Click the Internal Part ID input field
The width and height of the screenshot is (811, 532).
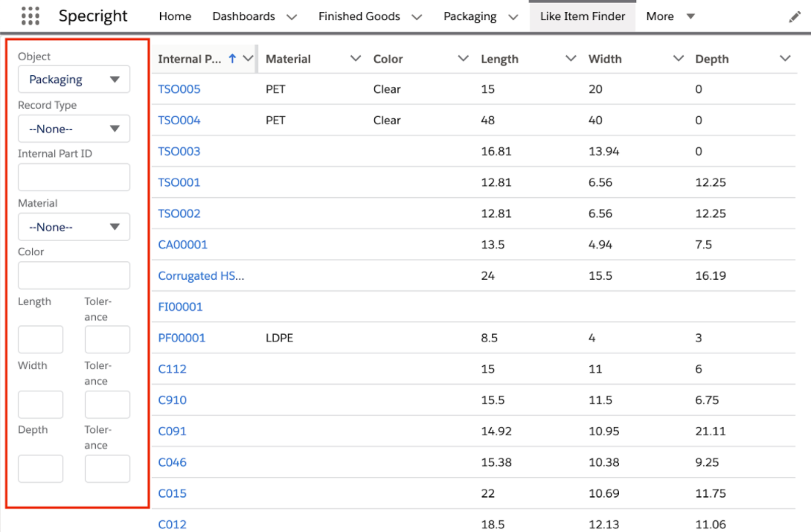coord(74,178)
